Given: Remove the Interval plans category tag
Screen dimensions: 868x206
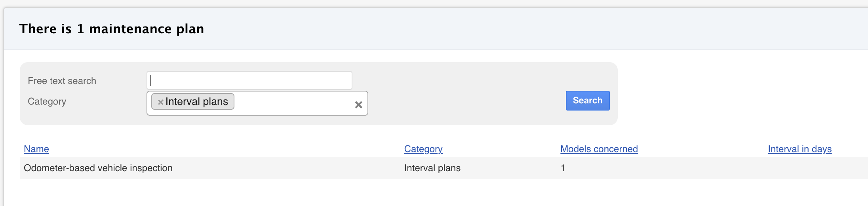Looking at the screenshot, I should 160,102.
